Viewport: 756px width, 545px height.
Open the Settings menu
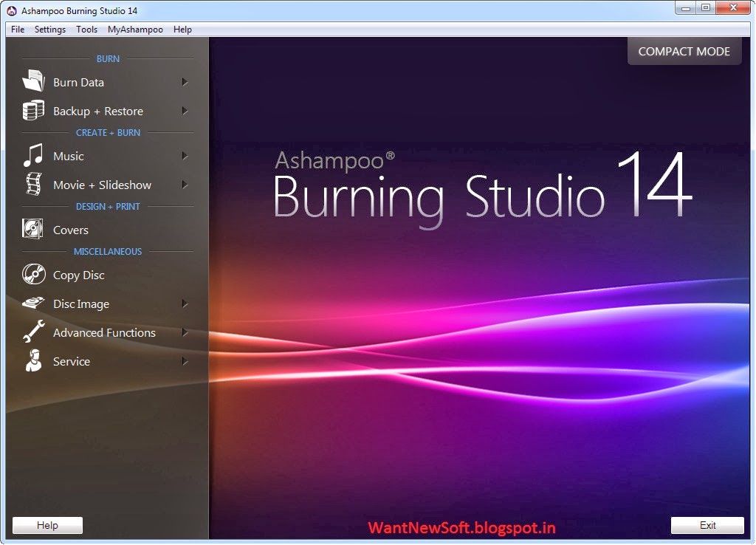(50, 30)
